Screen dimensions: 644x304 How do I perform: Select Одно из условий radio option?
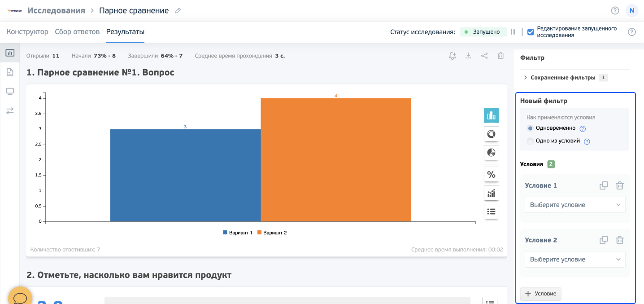[531, 141]
